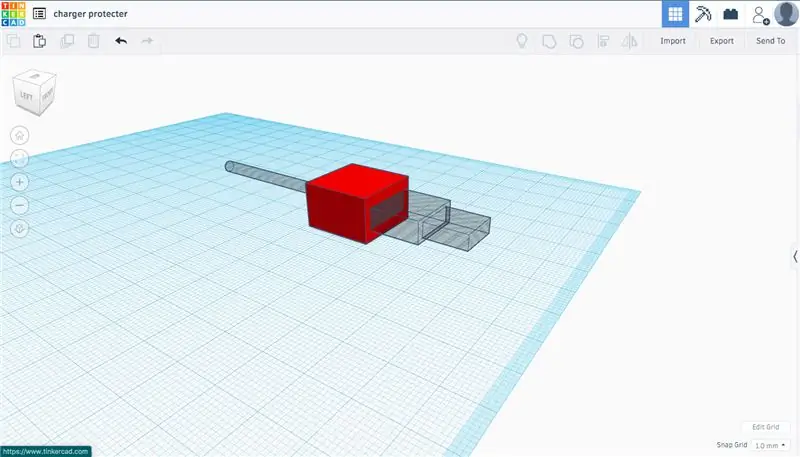800x457 pixels.
Task: Open the Snap Grid 1.0 mm dropdown
Action: (770, 445)
